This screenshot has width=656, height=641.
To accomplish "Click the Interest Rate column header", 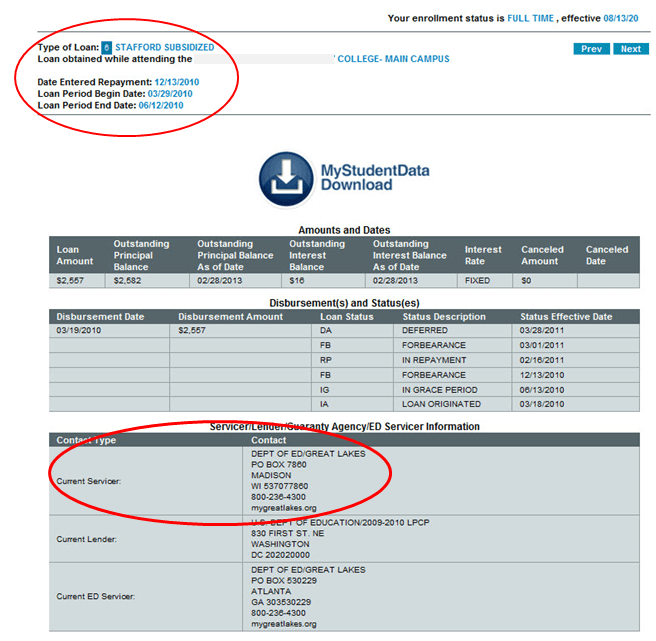I will coord(483,255).
